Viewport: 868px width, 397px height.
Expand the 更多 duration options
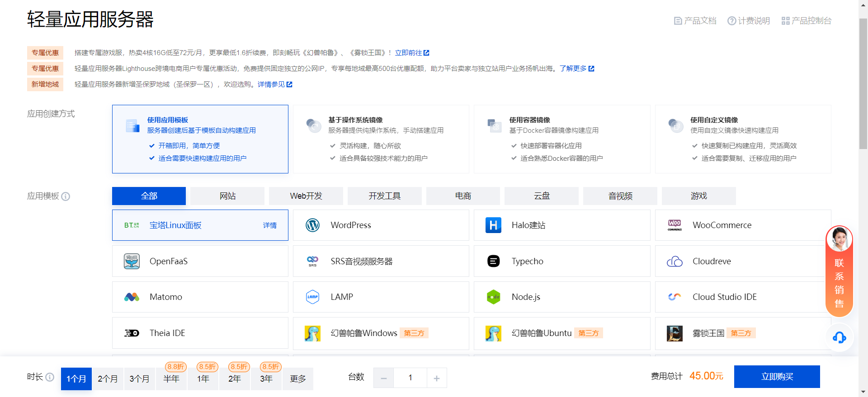tap(298, 378)
